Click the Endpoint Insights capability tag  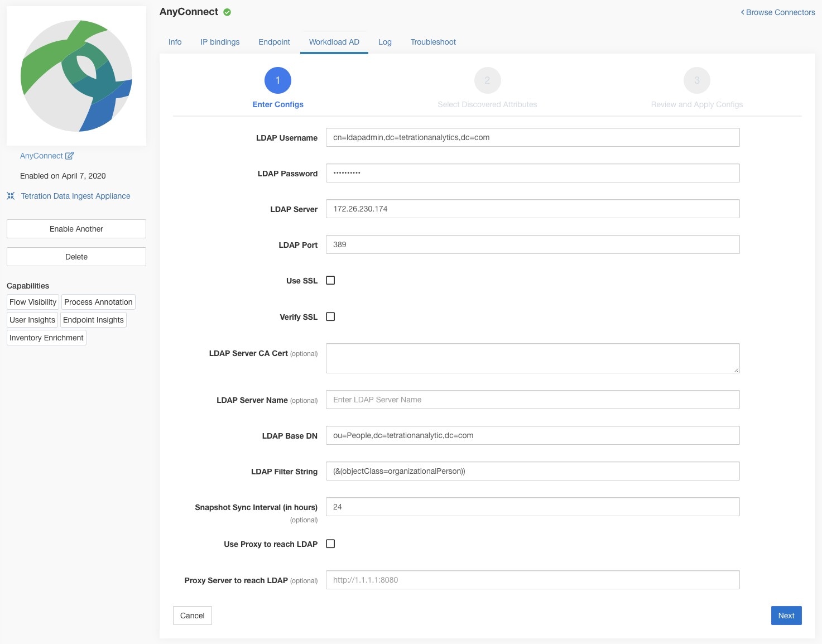93,320
